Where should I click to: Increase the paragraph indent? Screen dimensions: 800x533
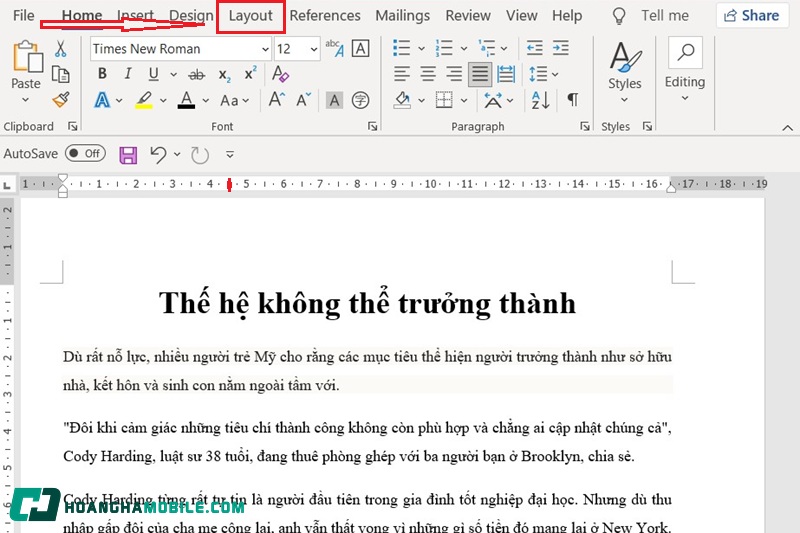pos(562,49)
